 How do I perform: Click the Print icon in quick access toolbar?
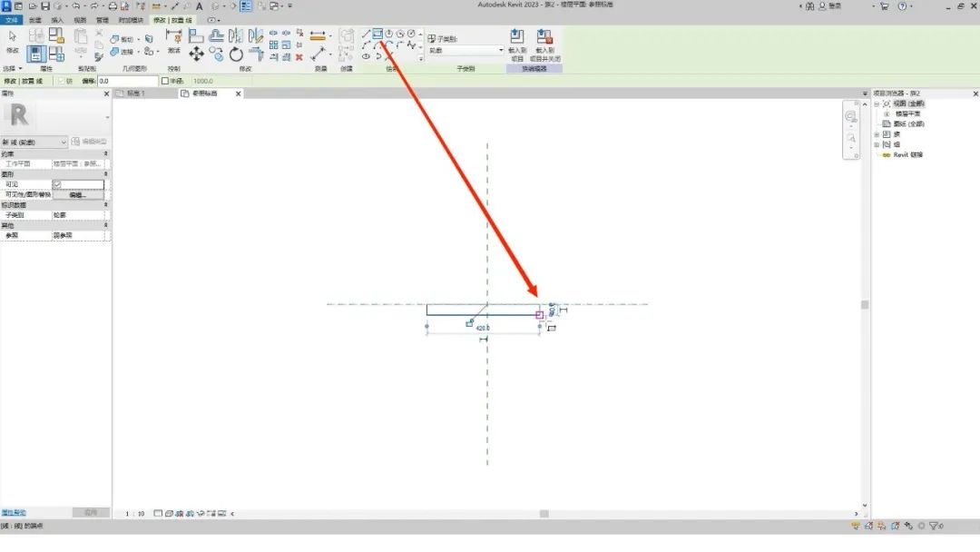[x=113, y=6]
